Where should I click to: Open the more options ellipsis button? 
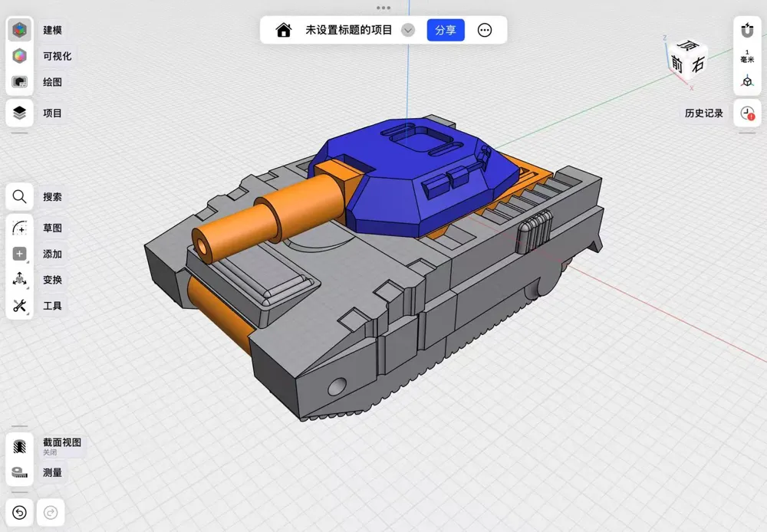pyautogui.click(x=485, y=31)
